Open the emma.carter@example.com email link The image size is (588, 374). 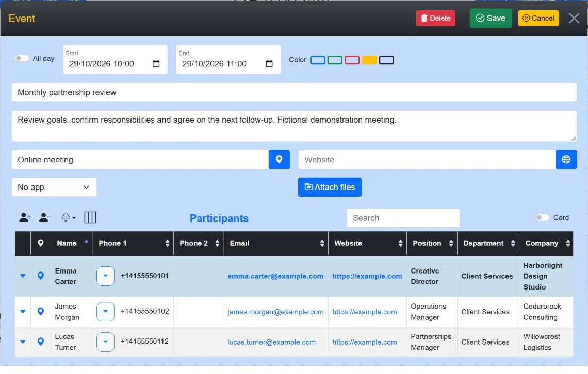275,276
